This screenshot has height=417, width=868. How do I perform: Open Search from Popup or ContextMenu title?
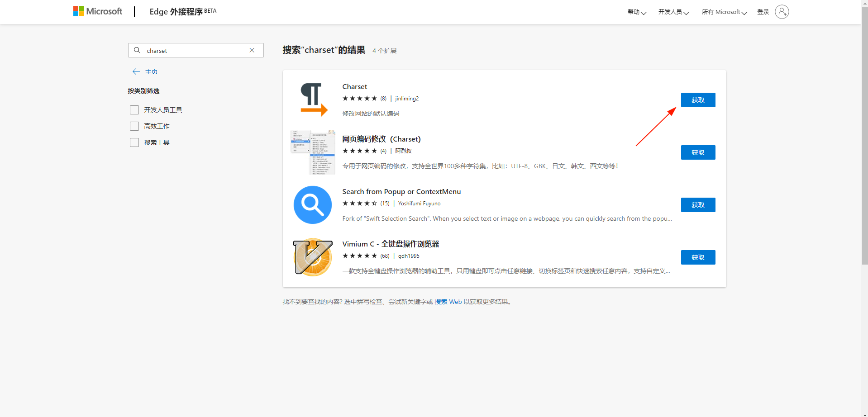(401, 191)
